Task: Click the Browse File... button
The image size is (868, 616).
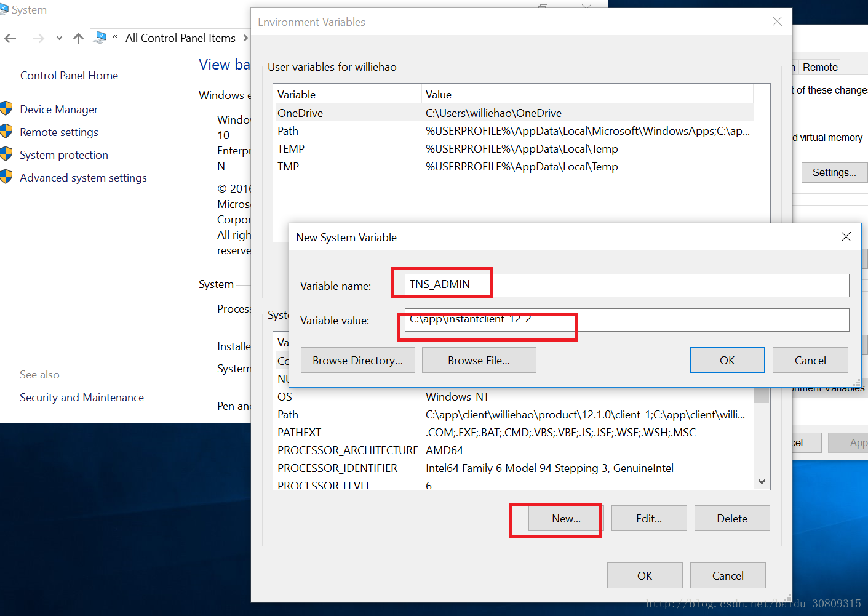Action: [479, 360]
